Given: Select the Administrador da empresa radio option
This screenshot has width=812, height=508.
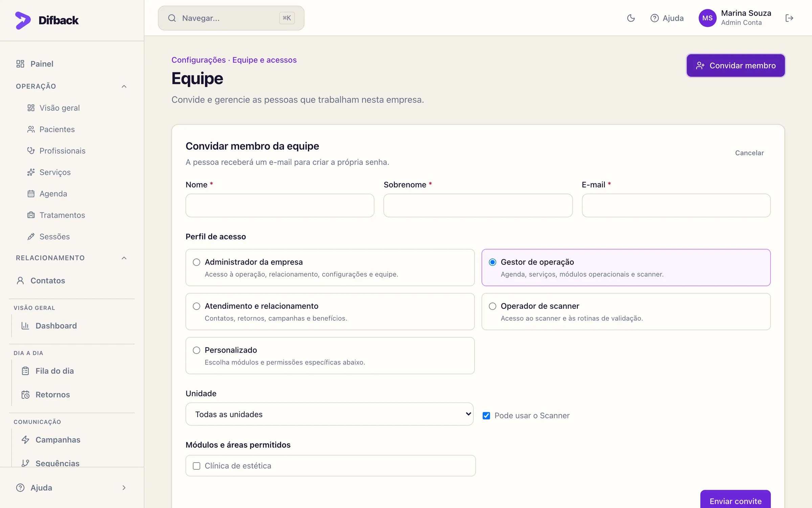Looking at the screenshot, I should click(x=197, y=262).
